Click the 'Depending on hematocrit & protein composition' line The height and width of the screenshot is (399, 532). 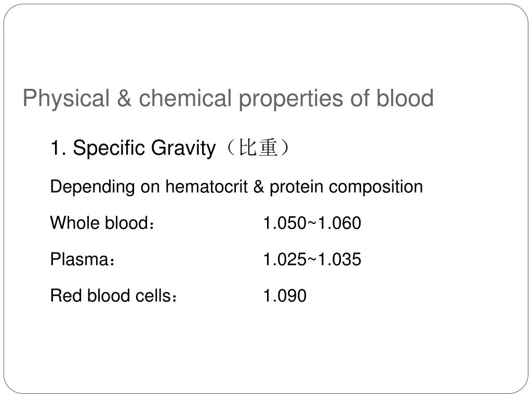click(236, 187)
